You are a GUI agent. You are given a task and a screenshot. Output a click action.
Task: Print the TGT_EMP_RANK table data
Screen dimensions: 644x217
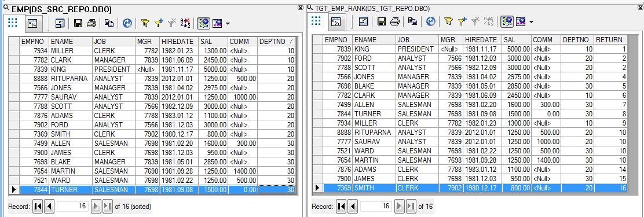pyautogui.click(x=395, y=21)
